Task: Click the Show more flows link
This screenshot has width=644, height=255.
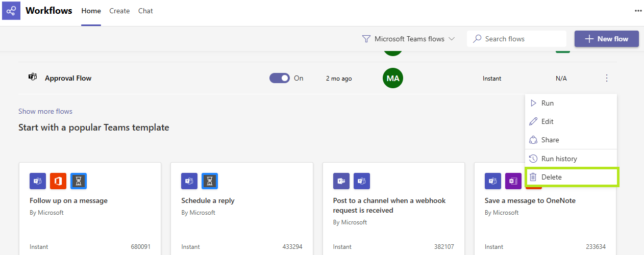Action: (45, 111)
